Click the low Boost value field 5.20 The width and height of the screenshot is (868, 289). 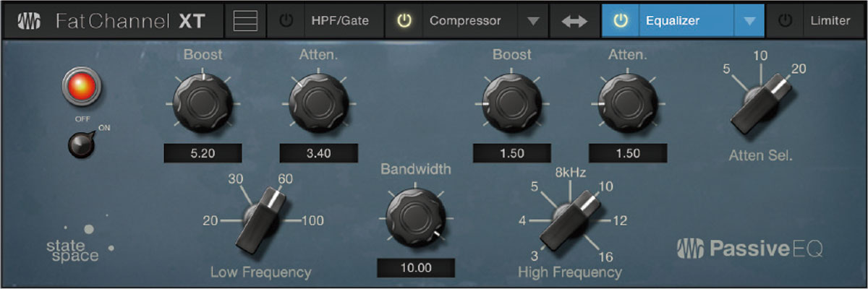tap(203, 152)
